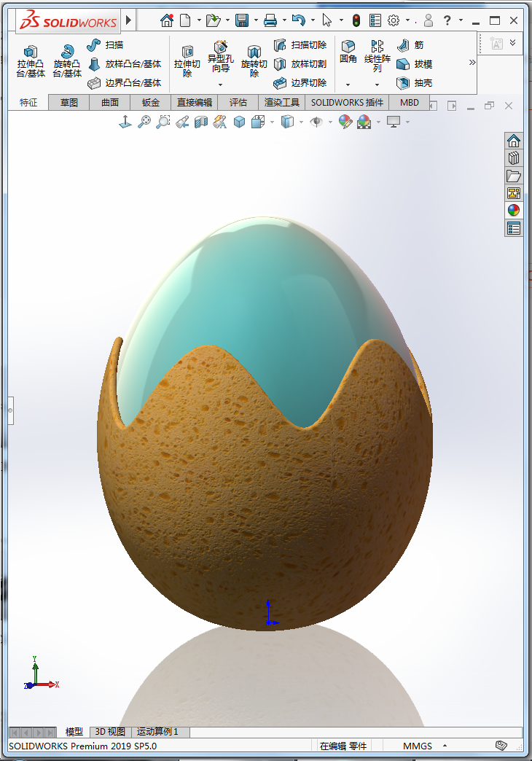Viewport: 532px width, 761px height.
Task: Click the Apply Scene icon
Action: coord(364,122)
